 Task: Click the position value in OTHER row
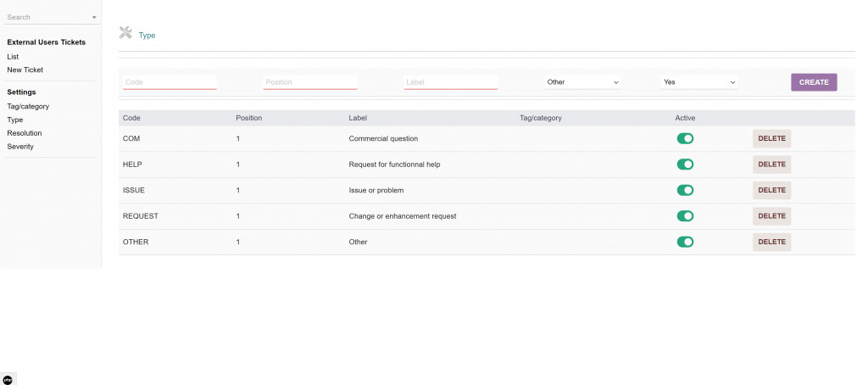coord(238,242)
